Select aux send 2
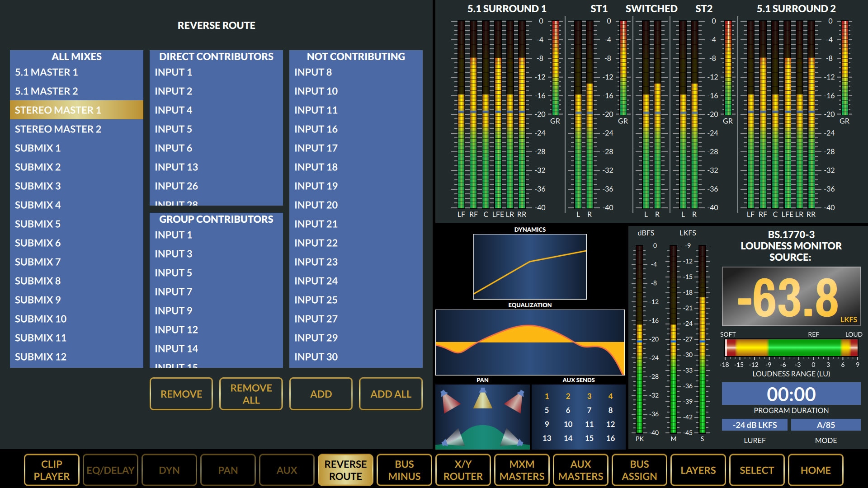868x488 pixels. point(568,396)
